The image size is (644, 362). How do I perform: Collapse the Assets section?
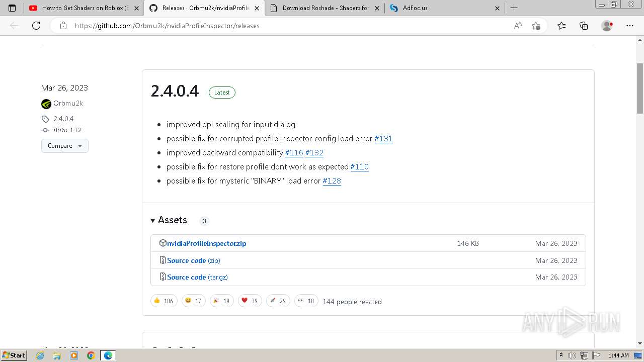tap(169, 220)
